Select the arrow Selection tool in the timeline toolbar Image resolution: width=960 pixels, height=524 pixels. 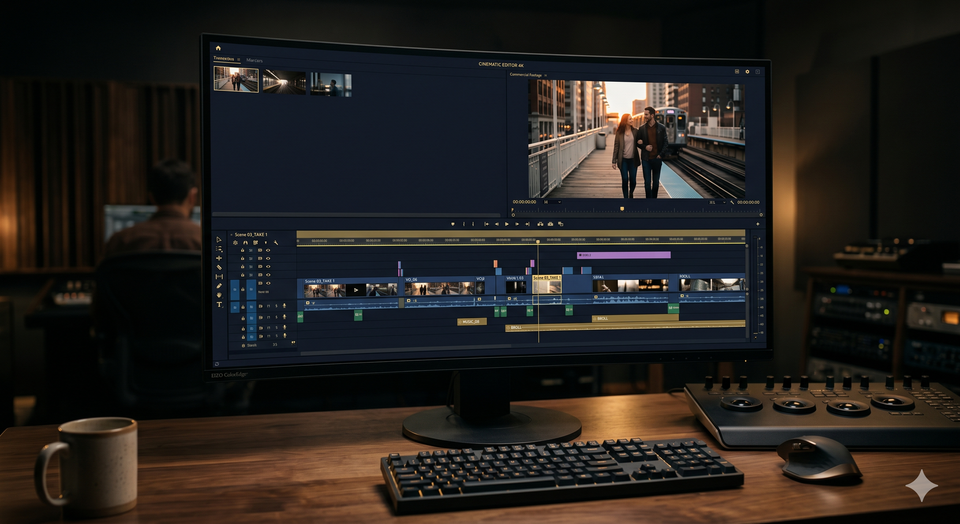point(219,240)
